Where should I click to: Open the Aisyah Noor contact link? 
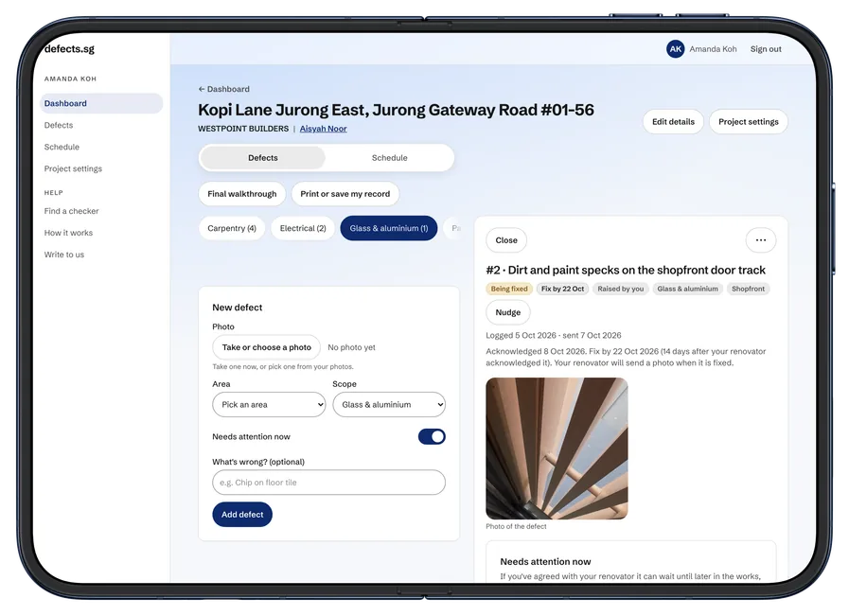click(324, 129)
